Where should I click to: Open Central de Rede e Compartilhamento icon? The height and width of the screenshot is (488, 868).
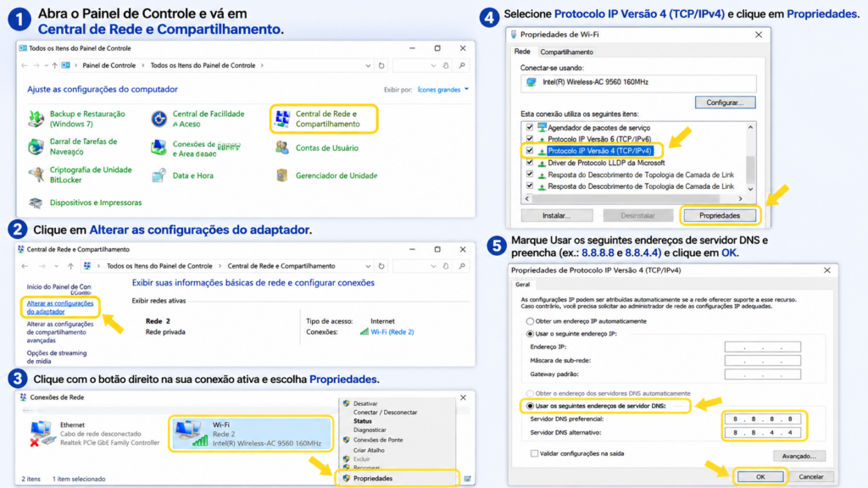[x=283, y=119]
